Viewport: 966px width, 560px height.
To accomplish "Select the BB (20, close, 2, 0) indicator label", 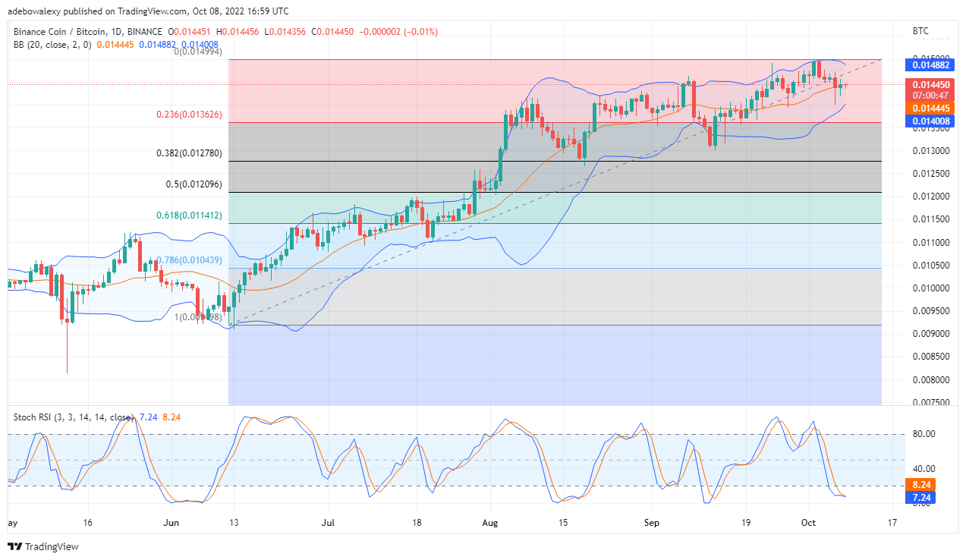I will [x=52, y=45].
